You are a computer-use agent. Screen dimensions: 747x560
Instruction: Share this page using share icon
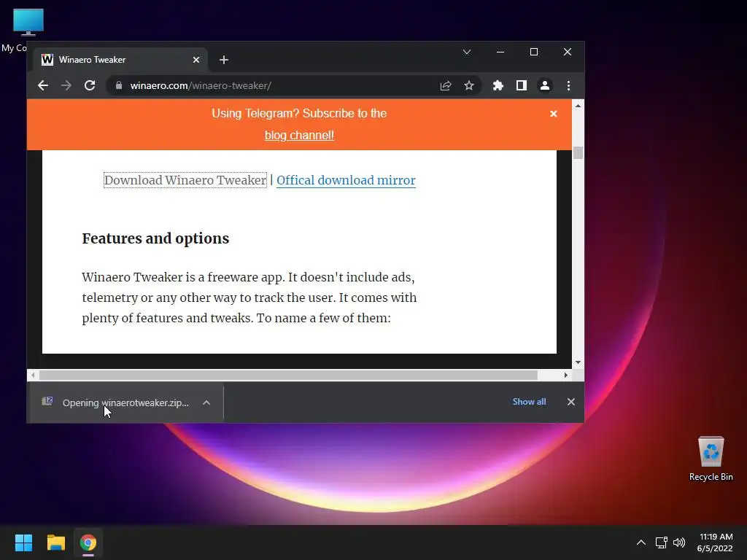[x=446, y=86]
